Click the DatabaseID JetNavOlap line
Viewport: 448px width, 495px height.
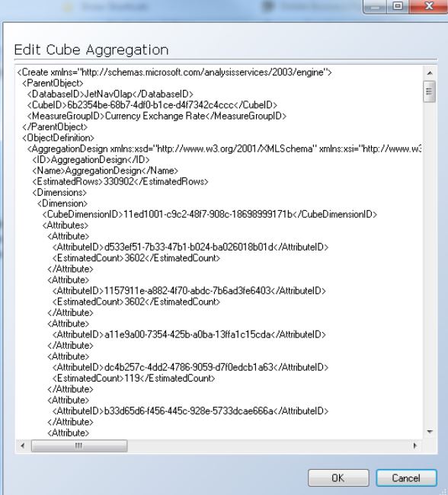click(x=110, y=94)
